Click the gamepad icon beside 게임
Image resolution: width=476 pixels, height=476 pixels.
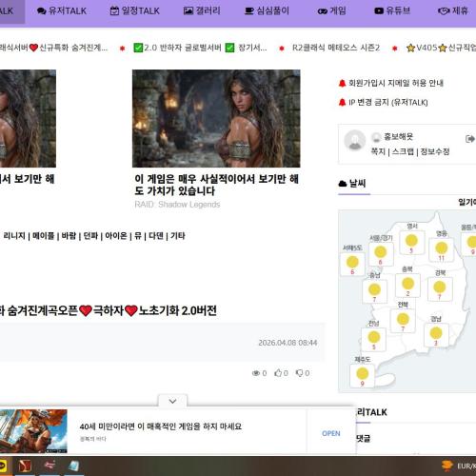point(323,11)
